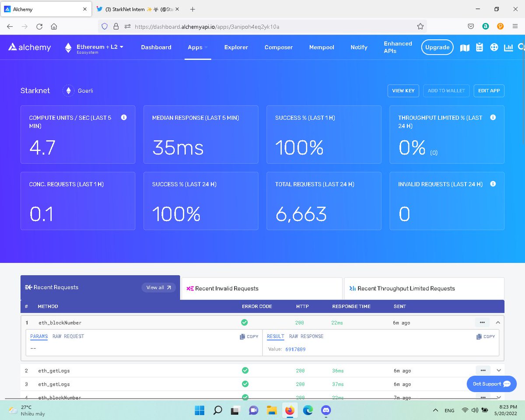The height and width of the screenshot is (420, 525).
Task: Reload the page in the browser
Action: [39, 26]
